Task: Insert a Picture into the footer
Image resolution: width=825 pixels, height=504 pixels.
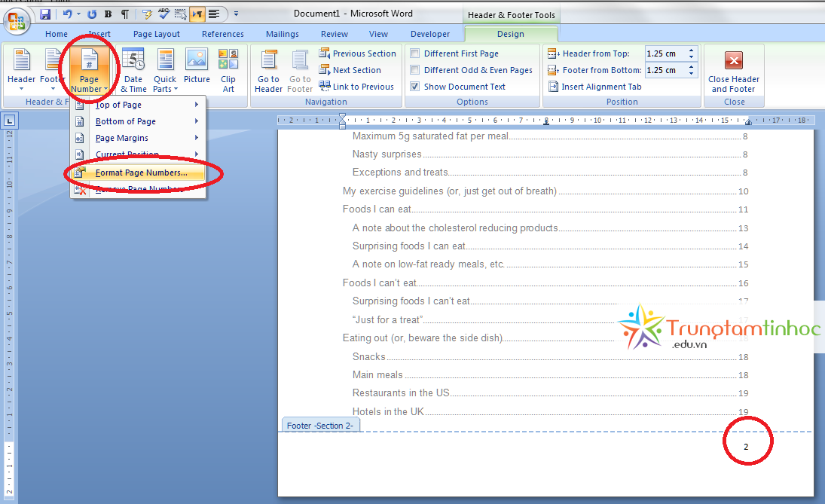Action: click(197, 66)
